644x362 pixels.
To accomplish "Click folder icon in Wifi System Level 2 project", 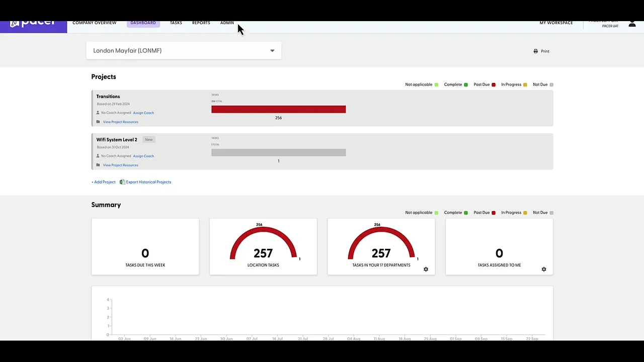I will [x=98, y=165].
